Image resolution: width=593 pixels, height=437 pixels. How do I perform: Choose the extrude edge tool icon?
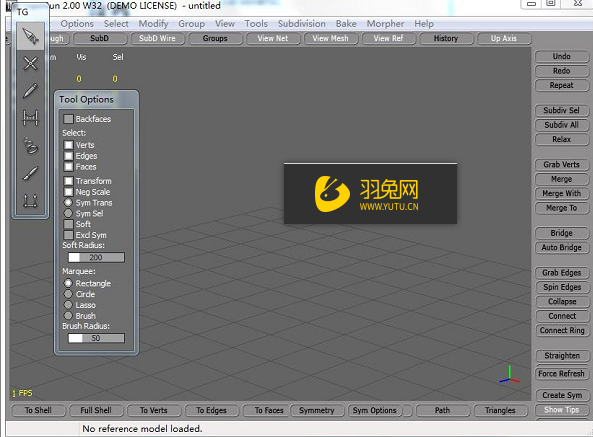[30, 201]
